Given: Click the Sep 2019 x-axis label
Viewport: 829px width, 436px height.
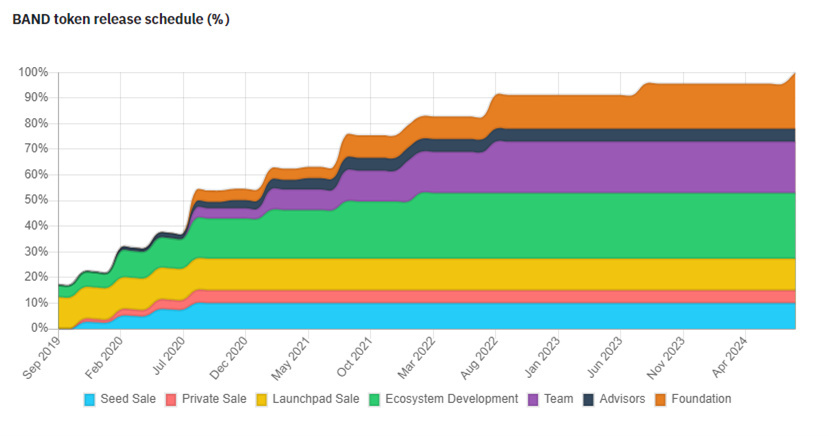Looking at the screenshot, I should (42, 357).
